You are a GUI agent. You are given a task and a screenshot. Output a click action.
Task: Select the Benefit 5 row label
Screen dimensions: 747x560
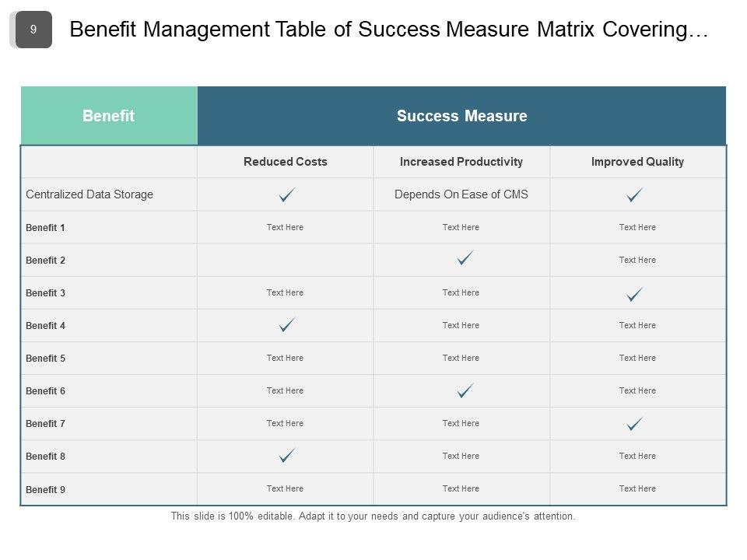[x=46, y=359]
